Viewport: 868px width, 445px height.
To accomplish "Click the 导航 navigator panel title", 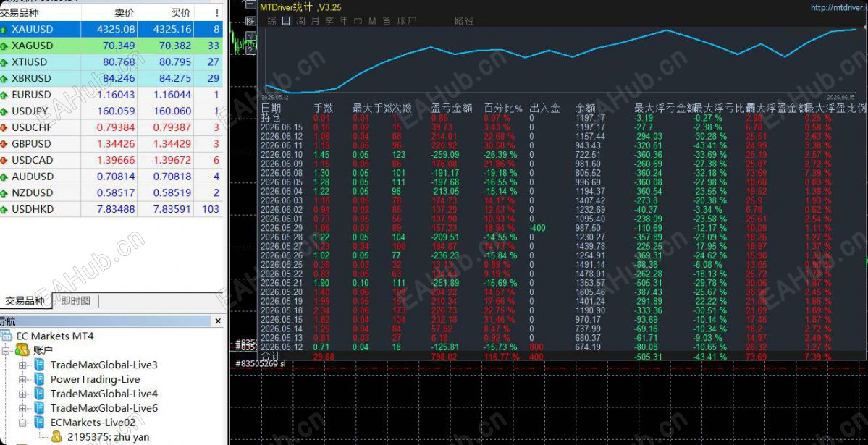I will [8, 321].
